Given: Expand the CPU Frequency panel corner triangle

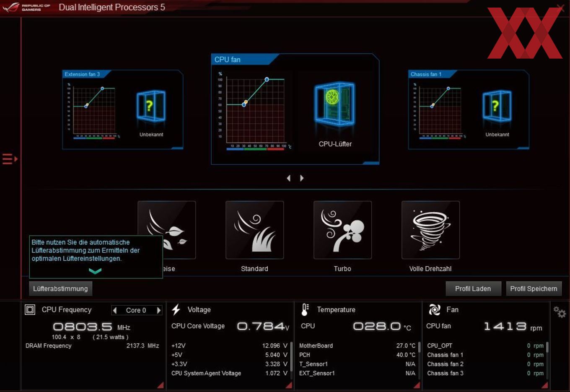Looking at the screenshot, I should pos(160,385).
